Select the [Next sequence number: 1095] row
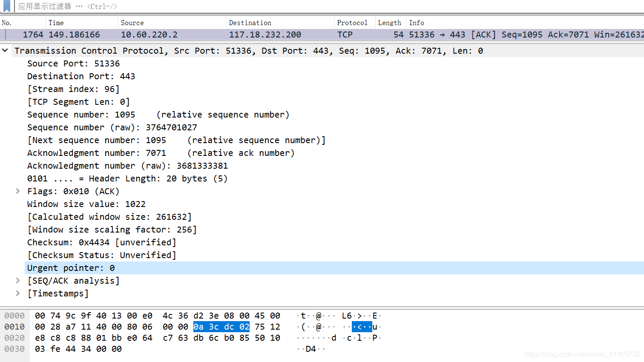The height and width of the screenshot is (362, 644). (176, 140)
